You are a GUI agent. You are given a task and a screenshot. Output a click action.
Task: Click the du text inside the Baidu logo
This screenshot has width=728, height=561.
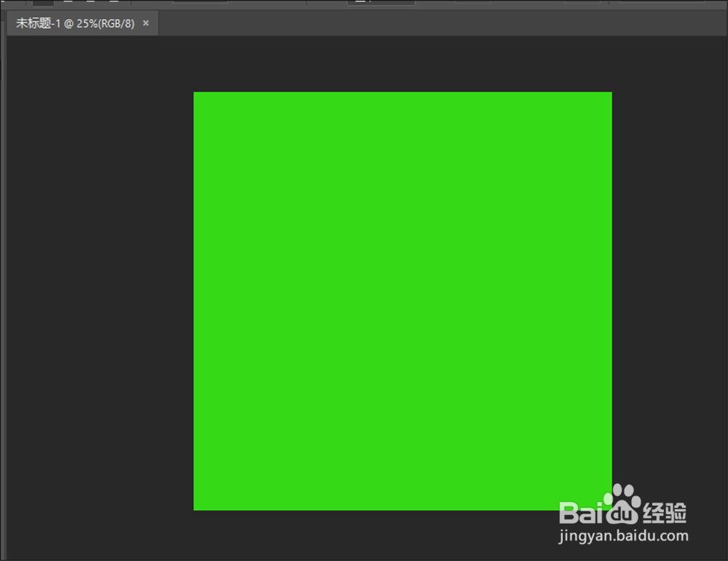pyautogui.click(x=622, y=514)
